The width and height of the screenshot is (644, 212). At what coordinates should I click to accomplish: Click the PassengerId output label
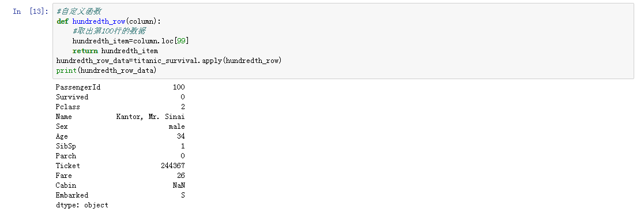click(78, 87)
